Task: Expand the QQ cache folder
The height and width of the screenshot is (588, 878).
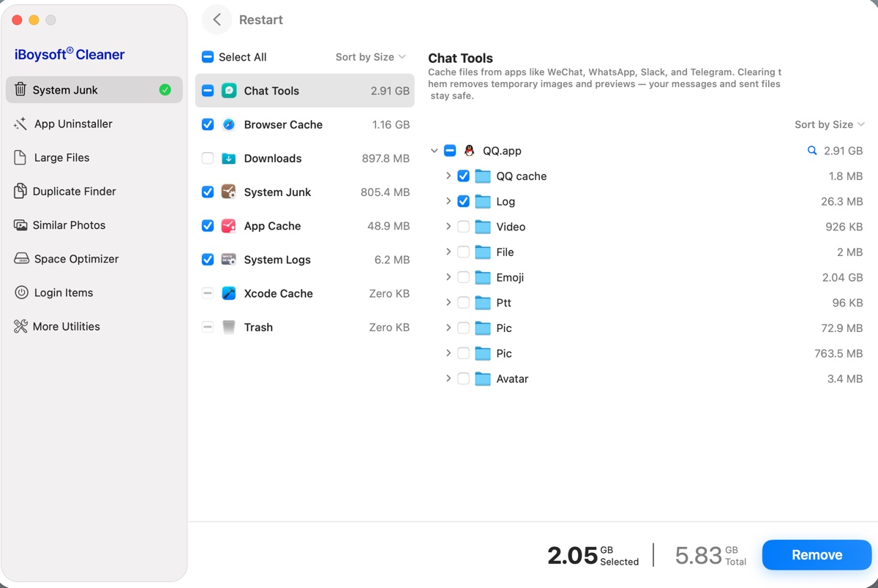Action: [448, 176]
